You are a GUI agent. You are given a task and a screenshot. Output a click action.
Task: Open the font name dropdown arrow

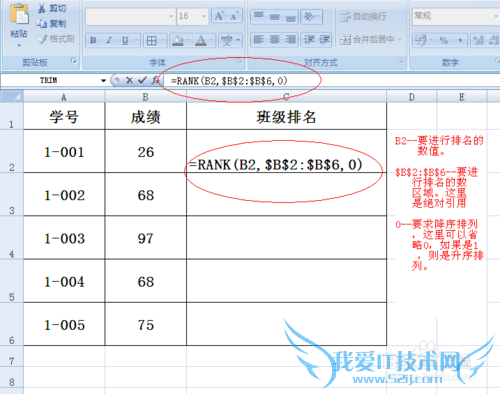pyautogui.click(x=171, y=16)
